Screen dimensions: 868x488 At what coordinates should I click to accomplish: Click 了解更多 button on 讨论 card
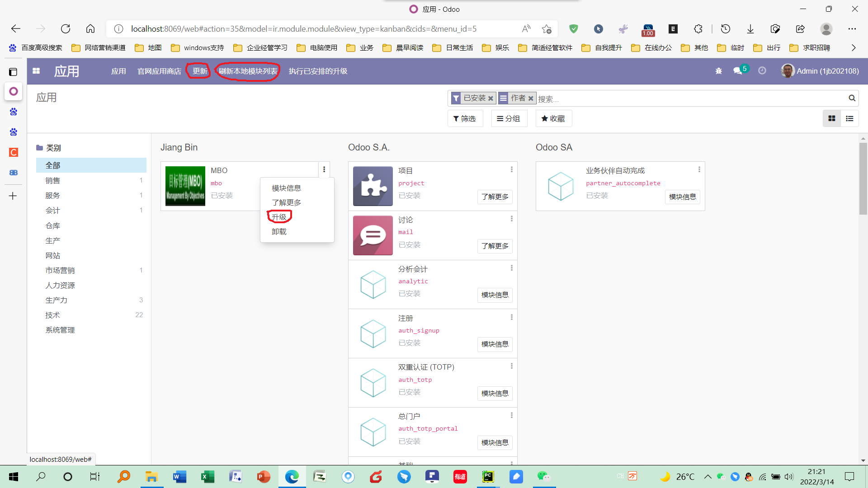pos(495,246)
